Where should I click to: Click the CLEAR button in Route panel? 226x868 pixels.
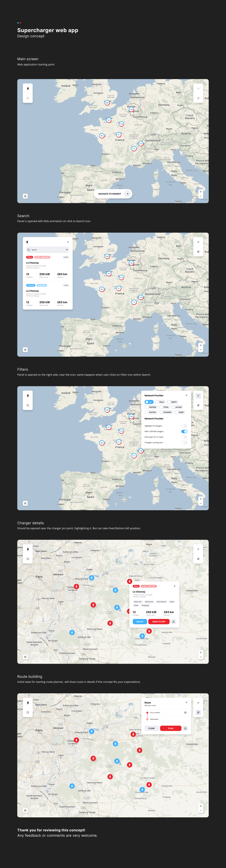click(151, 728)
